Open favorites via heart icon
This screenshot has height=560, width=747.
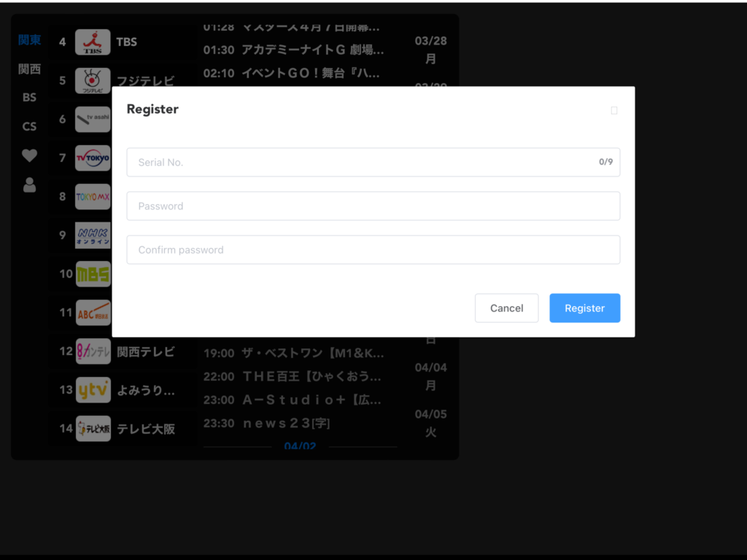click(x=29, y=155)
